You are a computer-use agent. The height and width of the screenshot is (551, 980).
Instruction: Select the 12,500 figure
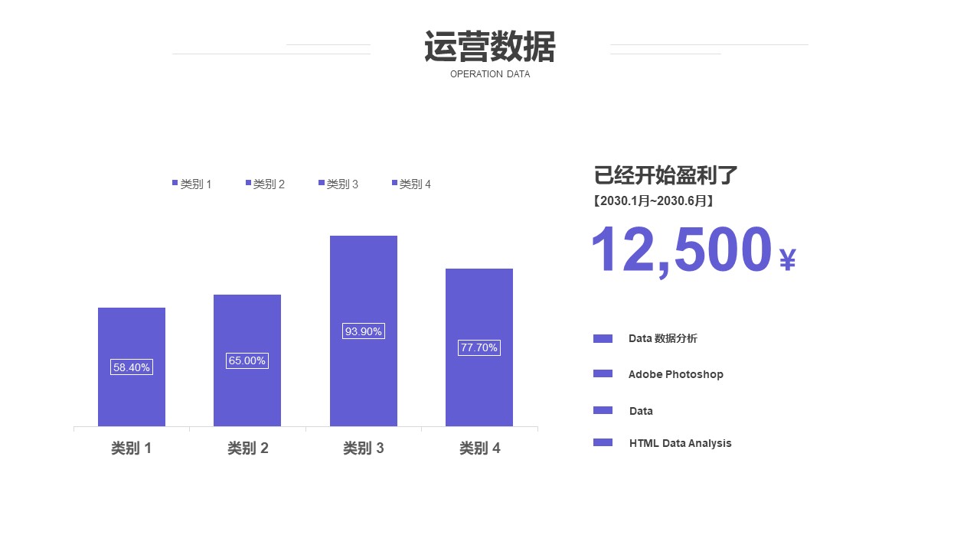point(682,249)
